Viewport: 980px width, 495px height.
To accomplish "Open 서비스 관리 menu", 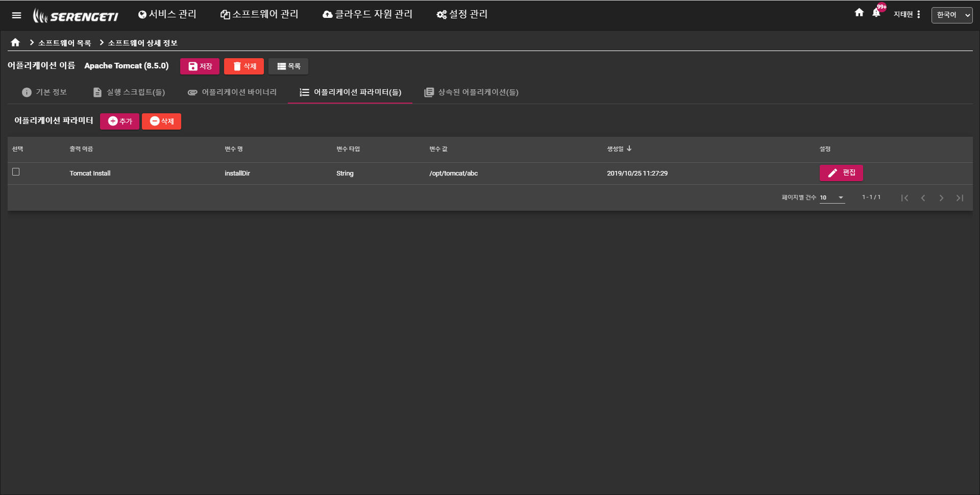I will 167,14.
